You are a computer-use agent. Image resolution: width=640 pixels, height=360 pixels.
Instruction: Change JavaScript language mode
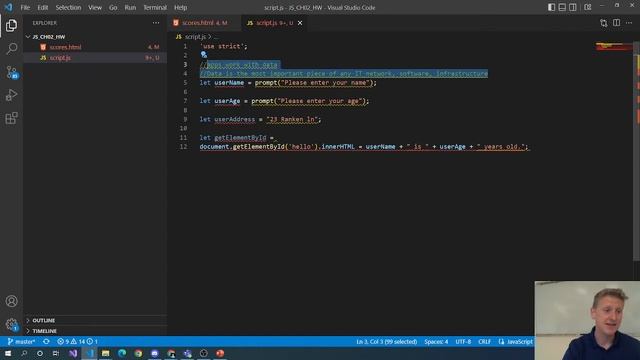click(x=519, y=342)
